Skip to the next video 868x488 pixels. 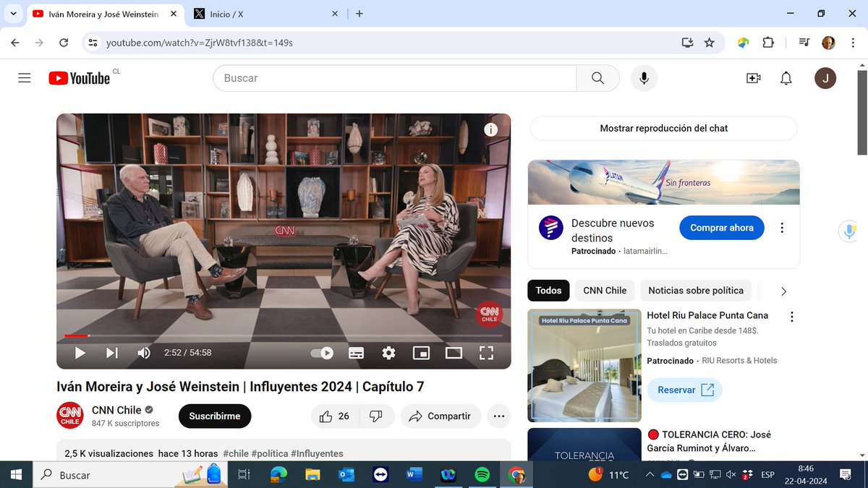click(112, 353)
